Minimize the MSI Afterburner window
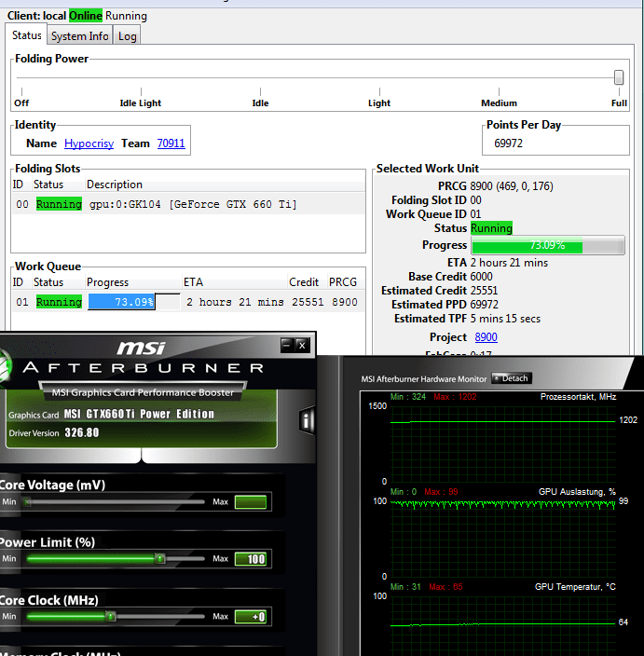This screenshot has height=656, width=644. pyautogui.click(x=287, y=345)
